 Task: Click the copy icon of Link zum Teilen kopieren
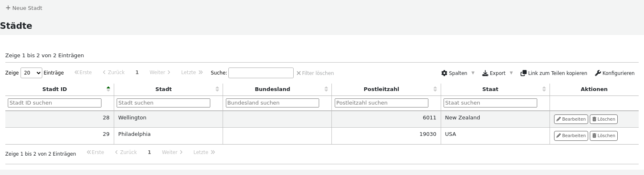523,73
